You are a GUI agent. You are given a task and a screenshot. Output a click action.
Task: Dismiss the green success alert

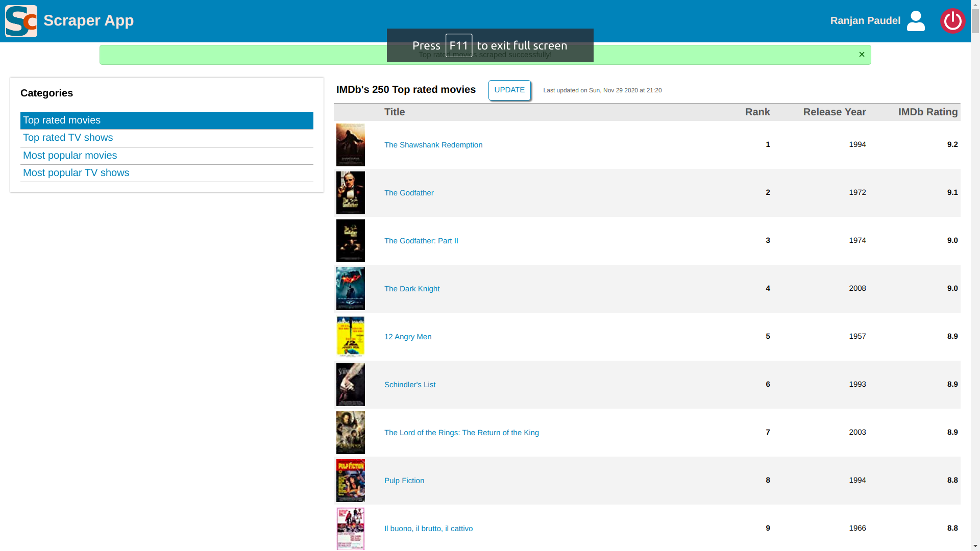pos(862,55)
